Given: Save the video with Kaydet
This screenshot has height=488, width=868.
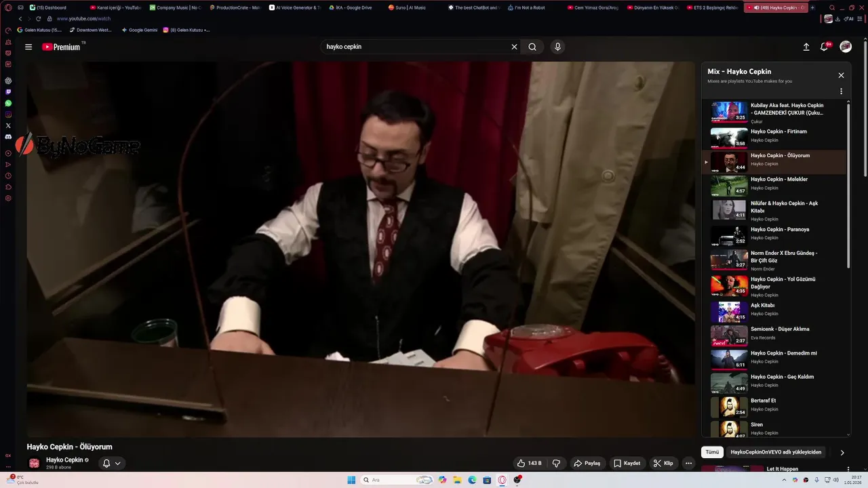Looking at the screenshot, I should click(627, 463).
